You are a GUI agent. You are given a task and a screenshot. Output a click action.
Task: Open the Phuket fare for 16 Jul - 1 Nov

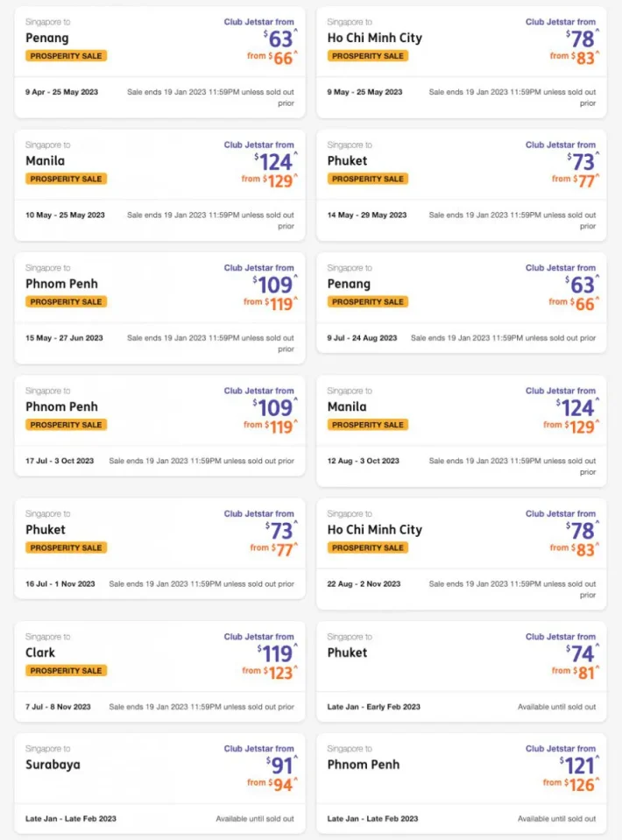tap(159, 547)
